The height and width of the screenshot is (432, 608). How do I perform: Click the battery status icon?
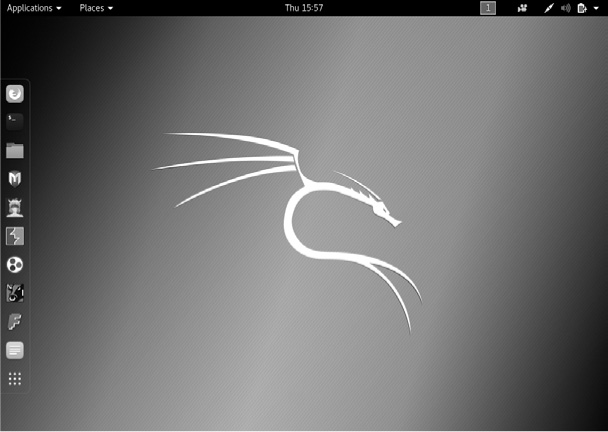pos(581,8)
